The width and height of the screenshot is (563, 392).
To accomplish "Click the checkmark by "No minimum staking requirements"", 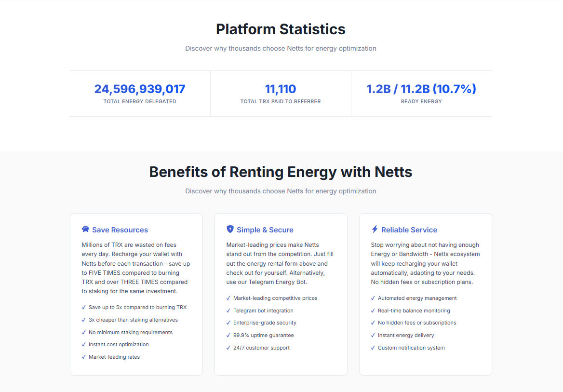I will point(83,332).
